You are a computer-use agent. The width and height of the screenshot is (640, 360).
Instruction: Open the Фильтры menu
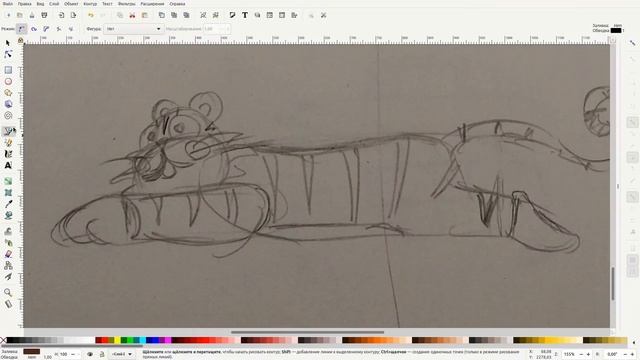(x=127, y=4)
